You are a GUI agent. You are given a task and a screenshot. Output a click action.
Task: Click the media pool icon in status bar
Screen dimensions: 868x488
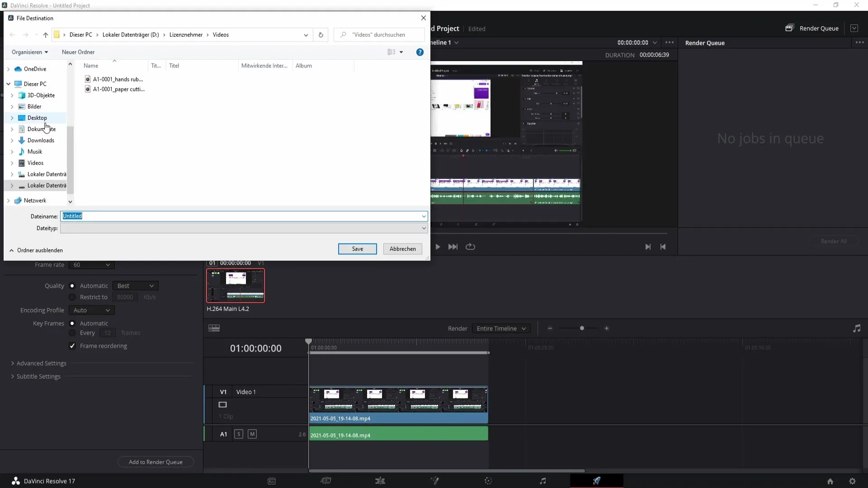pos(271,481)
